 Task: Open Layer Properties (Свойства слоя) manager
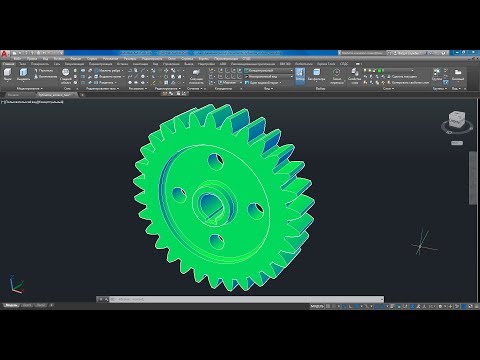[354, 76]
